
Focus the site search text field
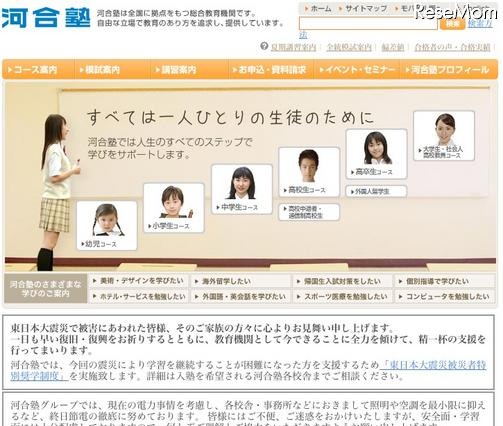pyautogui.click(x=368, y=23)
